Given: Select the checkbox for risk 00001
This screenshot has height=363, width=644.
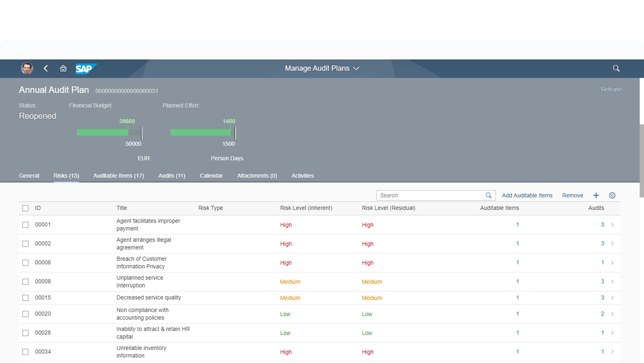Looking at the screenshot, I should pos(25,225).
